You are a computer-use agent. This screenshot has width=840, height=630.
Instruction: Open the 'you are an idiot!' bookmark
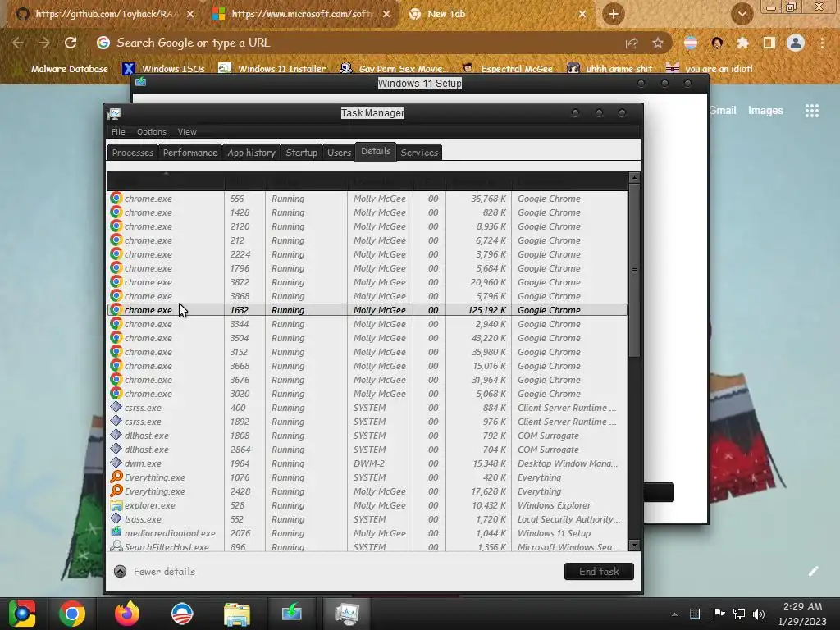click(710, 69)
